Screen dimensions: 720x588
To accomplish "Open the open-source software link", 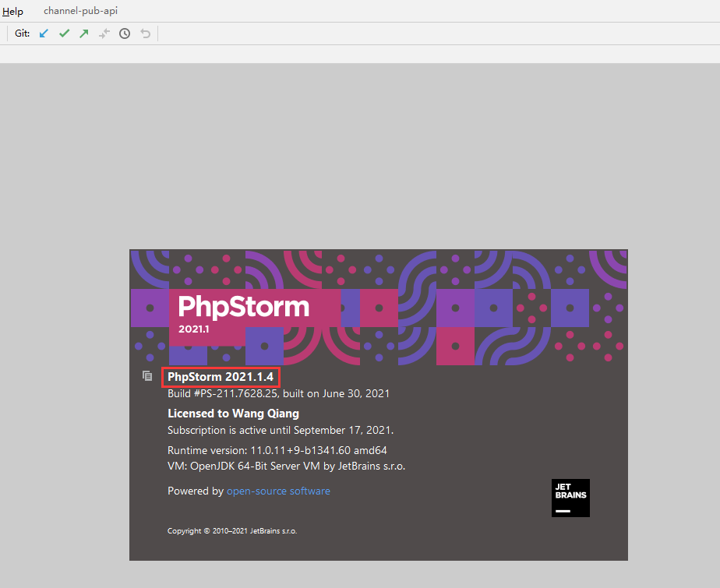I will click(x=278, y=491).
